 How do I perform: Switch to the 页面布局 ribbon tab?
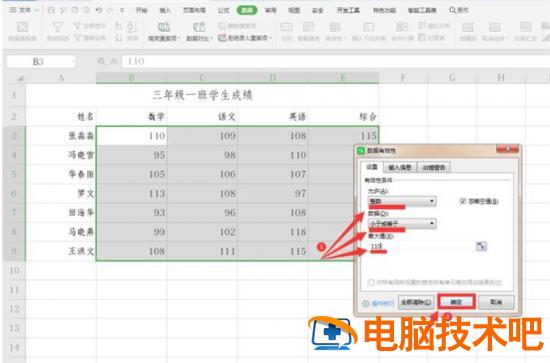coord(194,10)
